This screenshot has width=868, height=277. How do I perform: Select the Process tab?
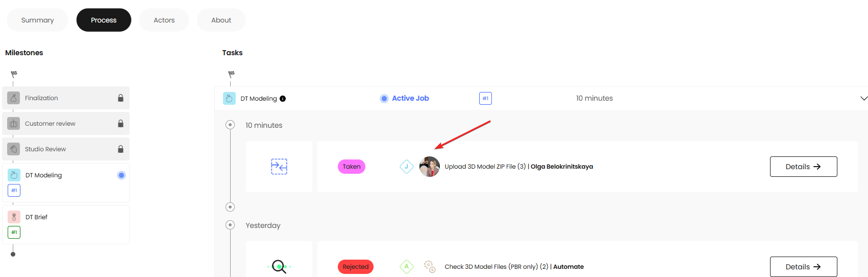click(x=104, y=20)
